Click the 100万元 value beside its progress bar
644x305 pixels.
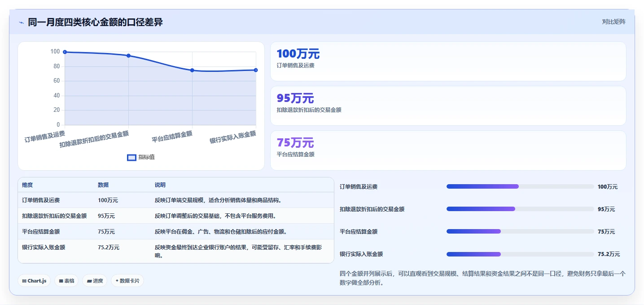click(x=608, y=187)
